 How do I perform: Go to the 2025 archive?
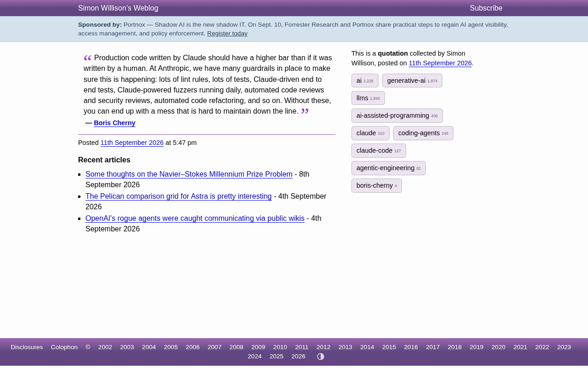pos(277,356)
